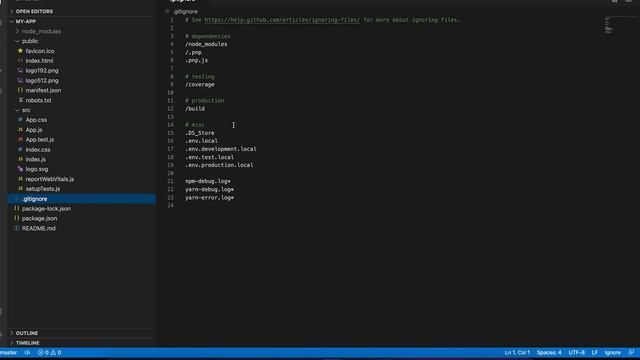Open errors and warnings count in status bar
The width and height of the screenshot is (640, 360).
49,352
